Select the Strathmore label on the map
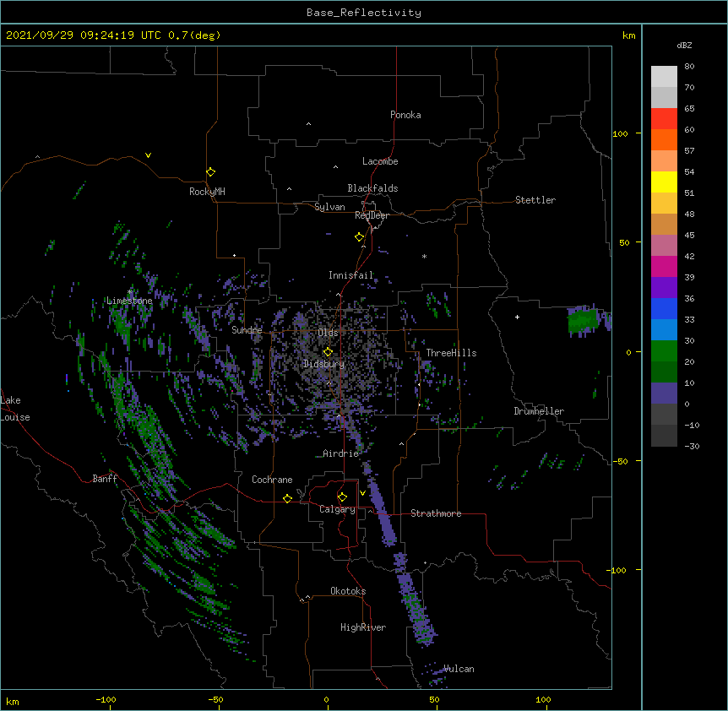The width and height of the screenshot is (728, 711). coord(436,513)
